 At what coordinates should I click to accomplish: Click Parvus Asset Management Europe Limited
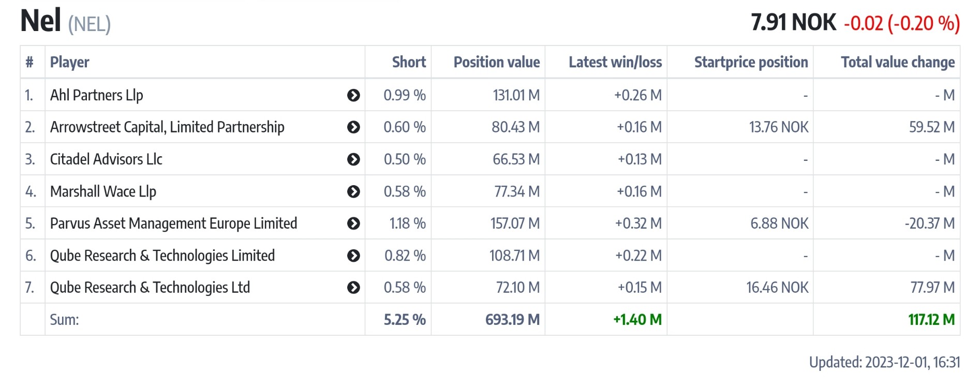(x=173, y=223)
